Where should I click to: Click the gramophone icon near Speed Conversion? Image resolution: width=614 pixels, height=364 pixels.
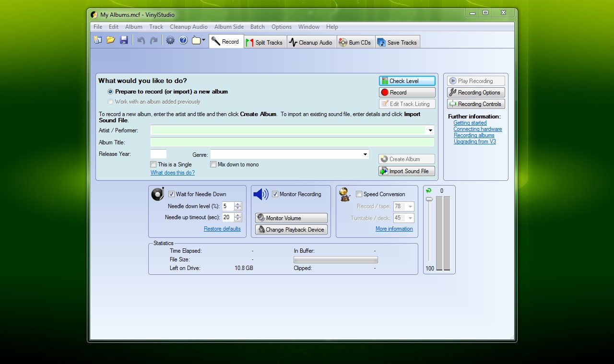tap(344, 194)
